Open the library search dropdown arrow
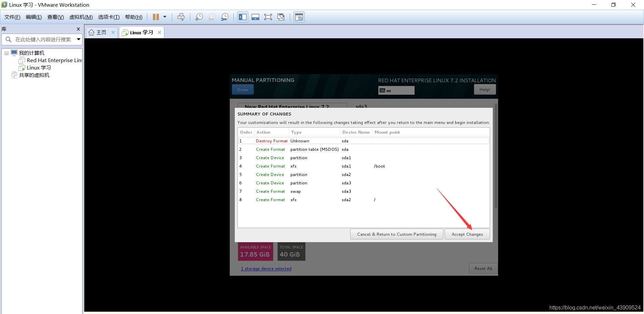 pyautogui.click(x=78, y=40)
